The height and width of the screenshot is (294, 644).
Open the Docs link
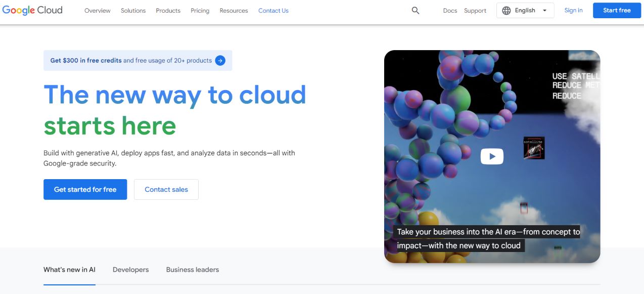[450, 11]
